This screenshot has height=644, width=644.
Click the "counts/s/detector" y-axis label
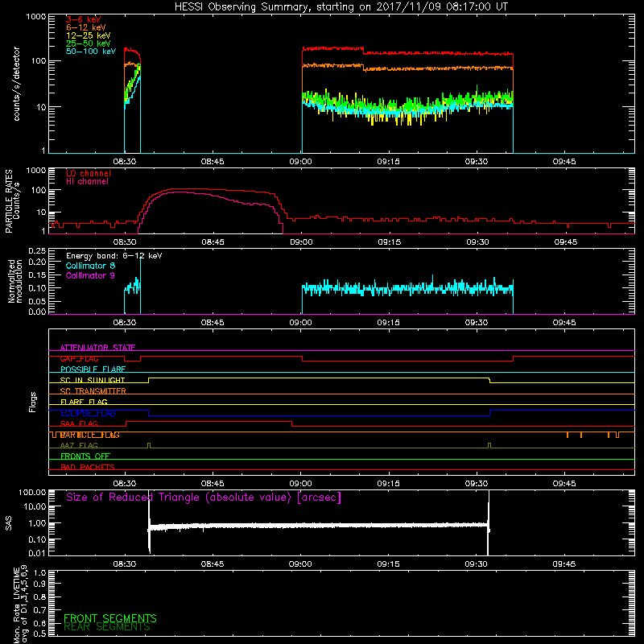coord(16,84)
